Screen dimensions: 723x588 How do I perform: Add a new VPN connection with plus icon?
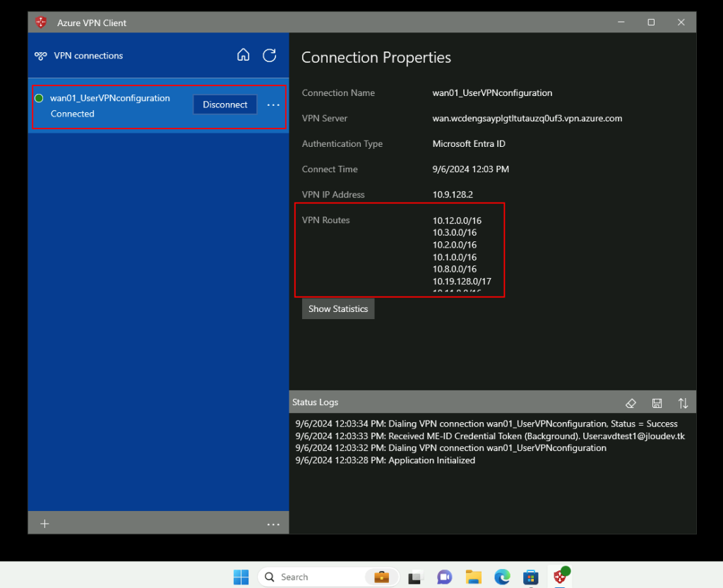point(44,524)
